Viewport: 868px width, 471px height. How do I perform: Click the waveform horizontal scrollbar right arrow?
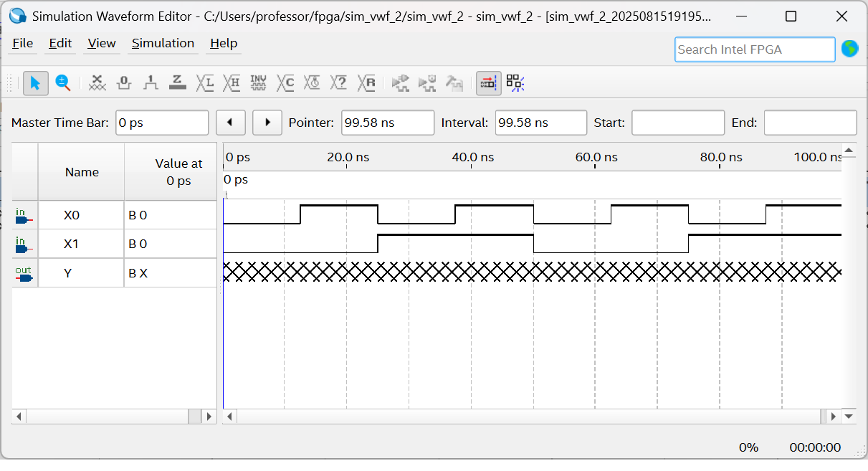[832, 416]
